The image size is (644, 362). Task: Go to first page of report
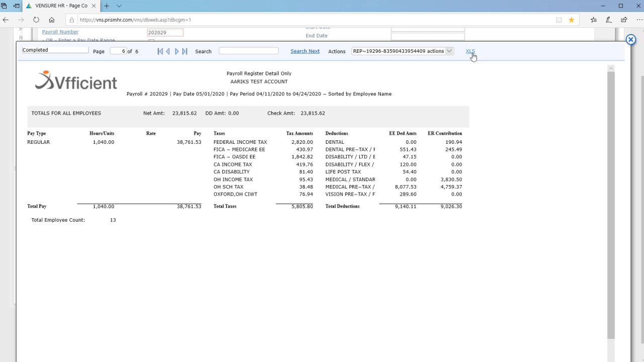click(160, 51)
